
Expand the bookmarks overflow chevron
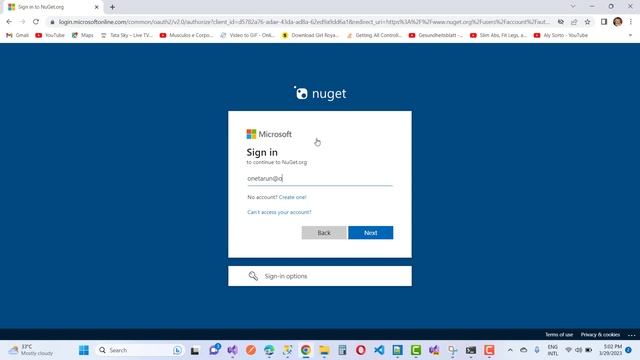(630, 36)
